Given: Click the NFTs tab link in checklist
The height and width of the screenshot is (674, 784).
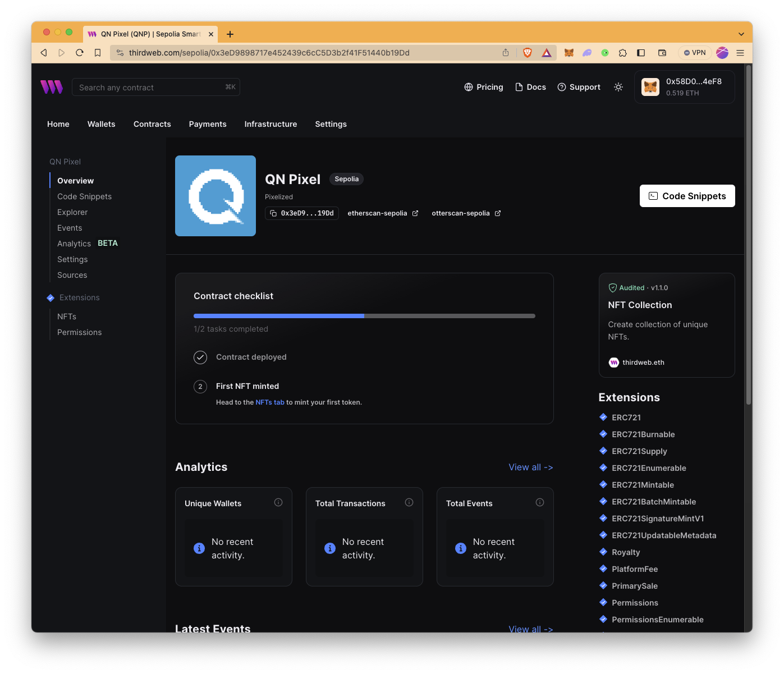Looking at the screenshot, I should pyautogui.click(x=270, y=402).
